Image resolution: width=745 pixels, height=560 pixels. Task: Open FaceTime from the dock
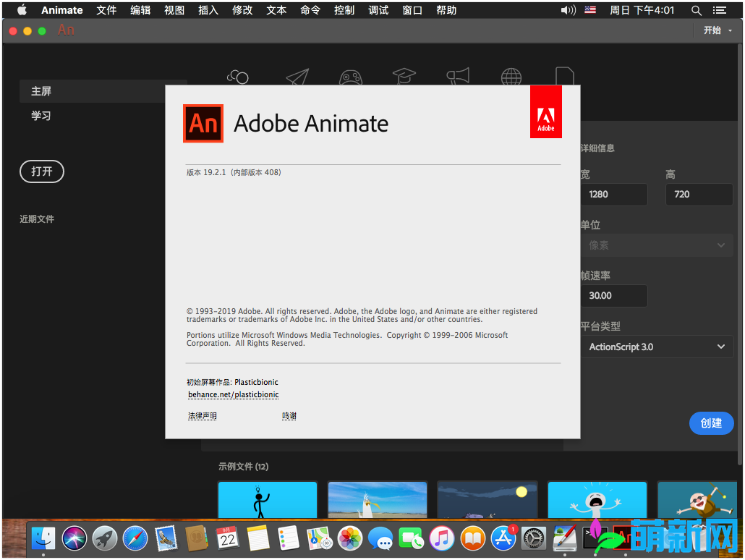[x=411, y=538]
